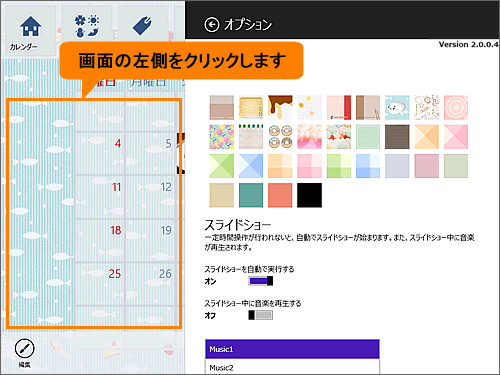This screenshot has width=500, height=375.
Task: Enable music playback during slideshow
Action: click(261, 315)
